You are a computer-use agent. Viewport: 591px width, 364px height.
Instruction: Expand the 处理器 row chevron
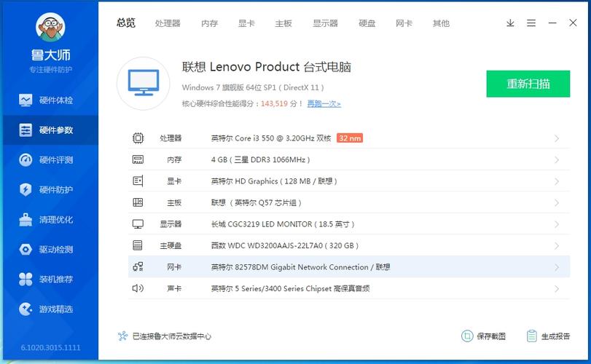[x=557, y=138]
